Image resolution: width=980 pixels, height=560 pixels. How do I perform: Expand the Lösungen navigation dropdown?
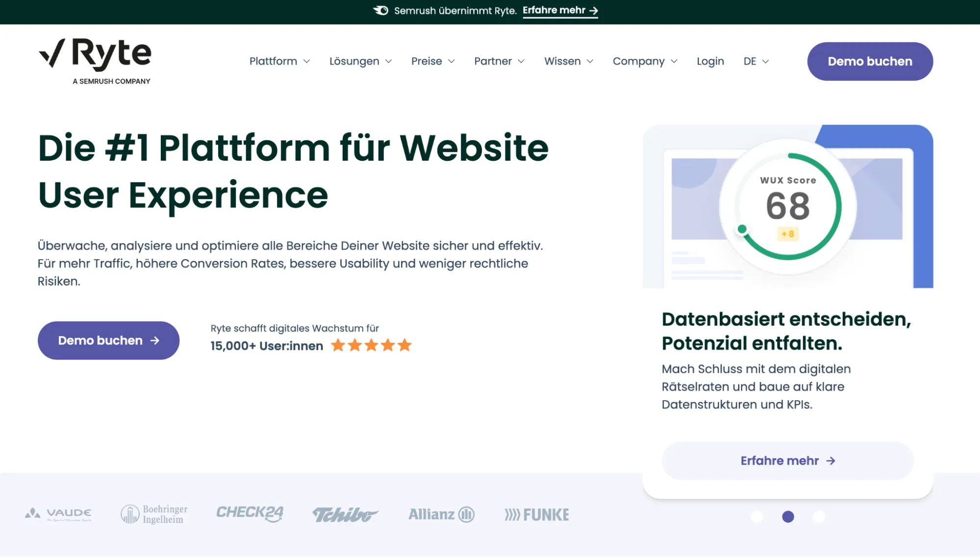(361, 61)
